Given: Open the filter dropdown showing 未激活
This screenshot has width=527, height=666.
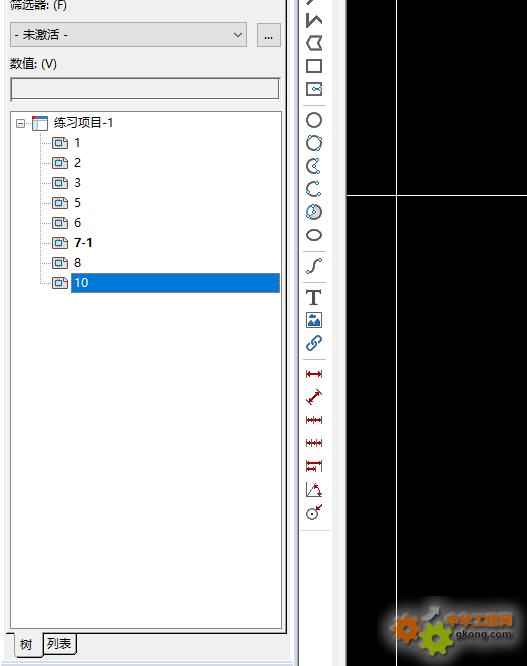Looking at the screenshot, I should point(128,34).
